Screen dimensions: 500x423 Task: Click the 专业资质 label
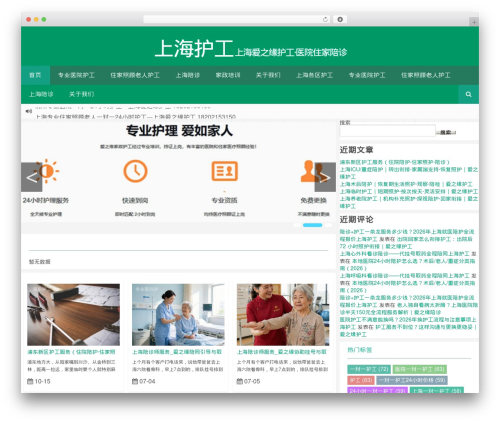225,200
